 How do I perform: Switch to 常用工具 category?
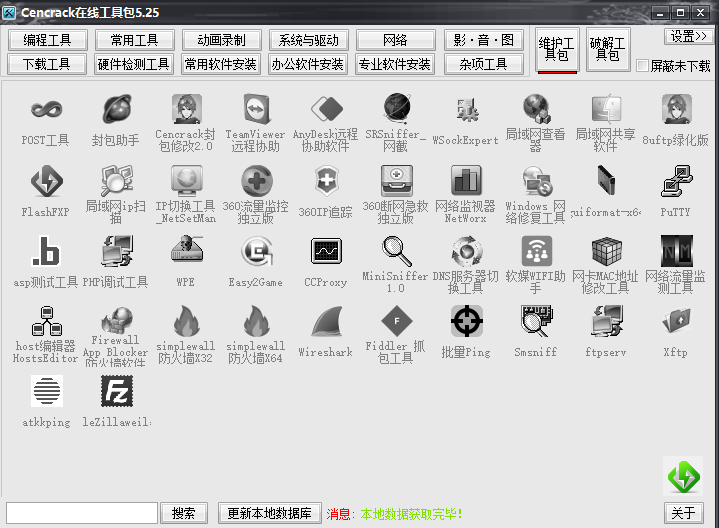point(134,40)
